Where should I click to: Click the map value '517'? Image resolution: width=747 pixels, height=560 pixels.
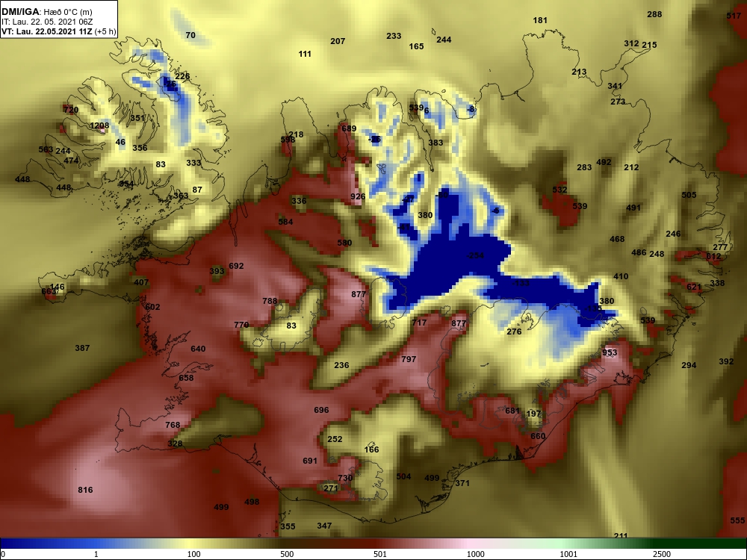pos(734,16)
